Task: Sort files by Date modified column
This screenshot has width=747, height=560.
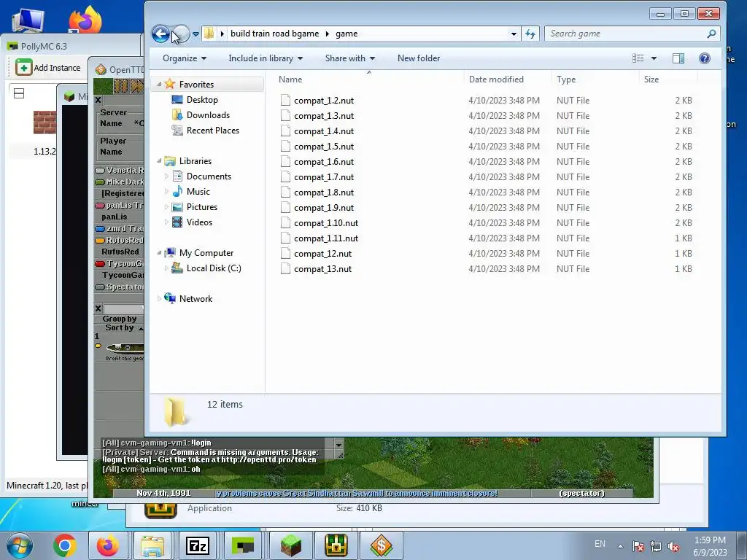Action: pos(508,79)
